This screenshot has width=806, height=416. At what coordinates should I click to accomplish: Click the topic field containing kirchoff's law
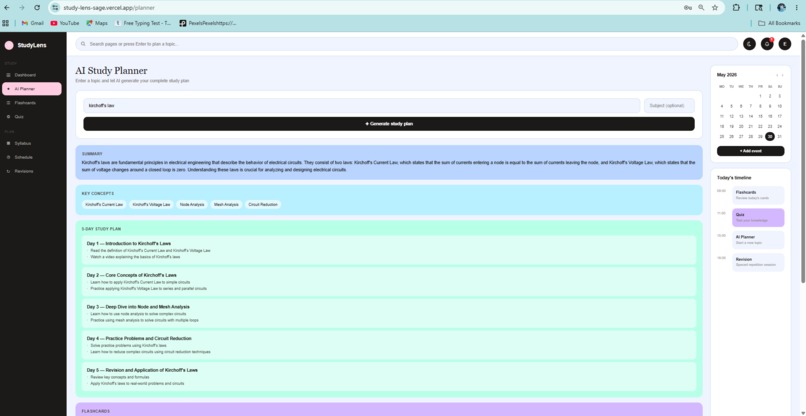(362, 105)
